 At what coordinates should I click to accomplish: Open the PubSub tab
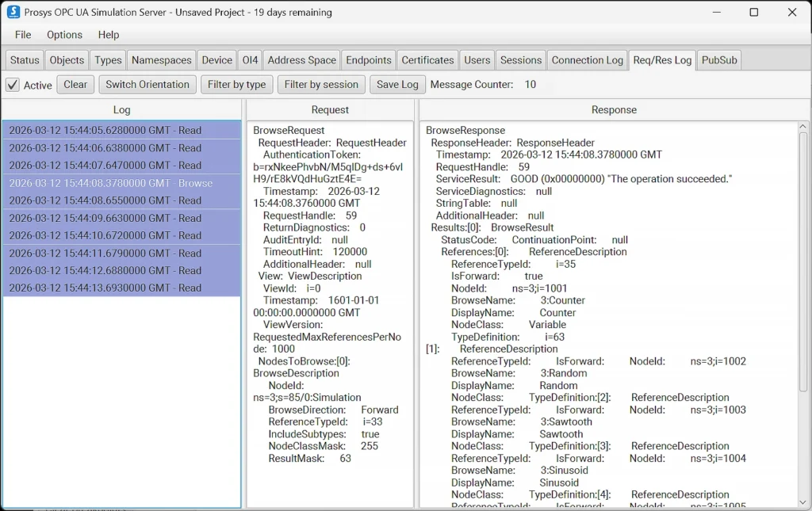tap(719, 60)
